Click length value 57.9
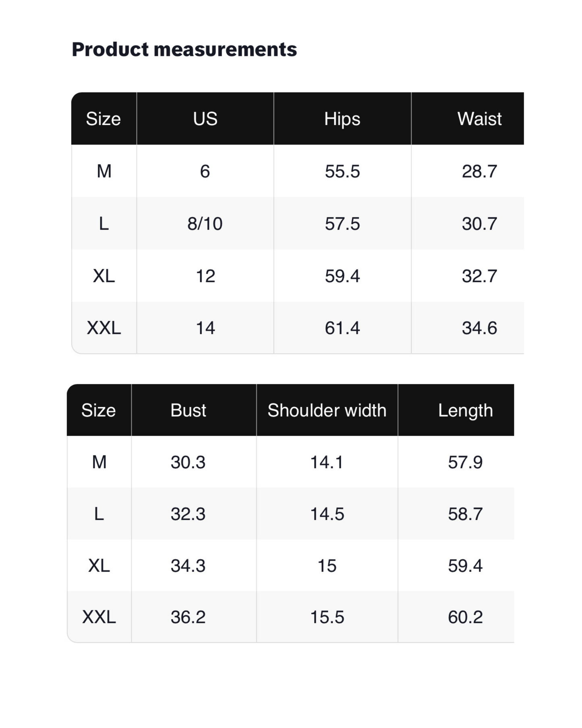Viewport: 582px width, 728px height. 465,462
